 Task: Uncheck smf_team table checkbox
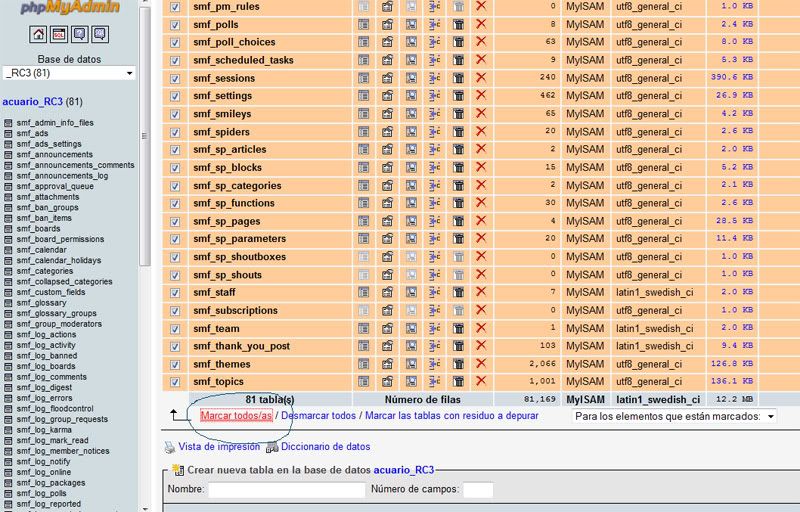175,329
